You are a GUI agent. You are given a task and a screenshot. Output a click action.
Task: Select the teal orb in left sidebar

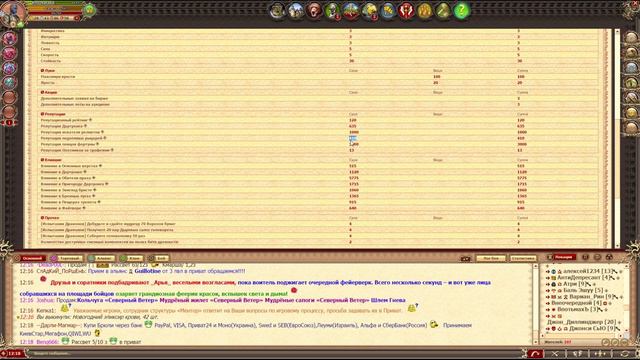tap(9, 82)
